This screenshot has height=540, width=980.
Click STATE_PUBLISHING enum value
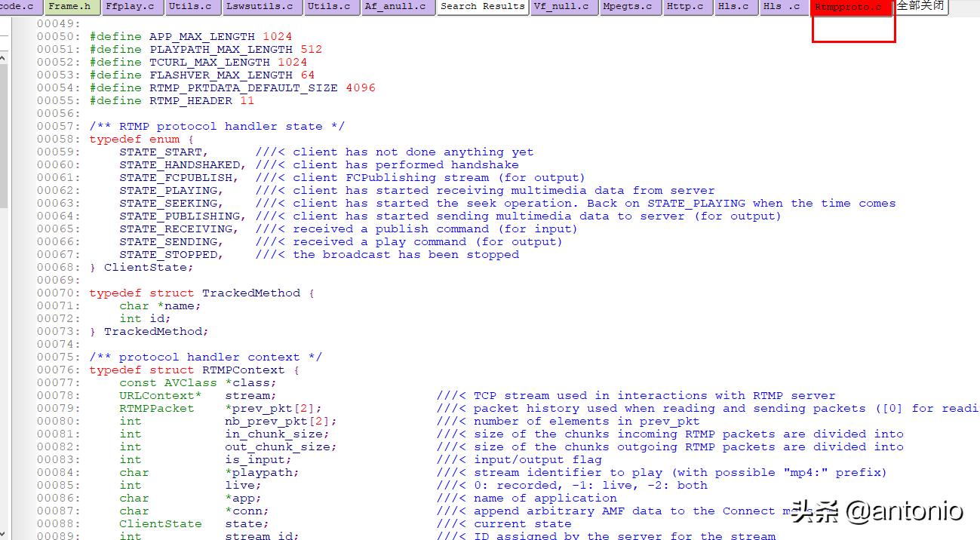coord(180,216)
